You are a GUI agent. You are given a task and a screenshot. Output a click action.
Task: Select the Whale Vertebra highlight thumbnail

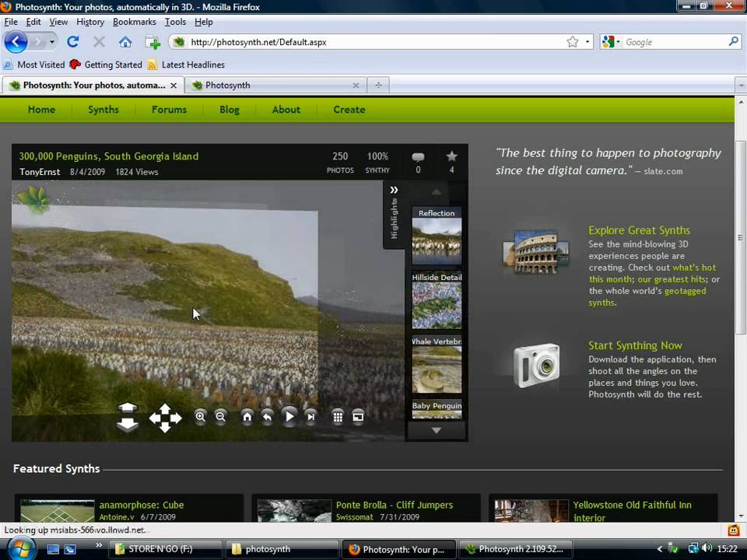click(x=437, y=364)
